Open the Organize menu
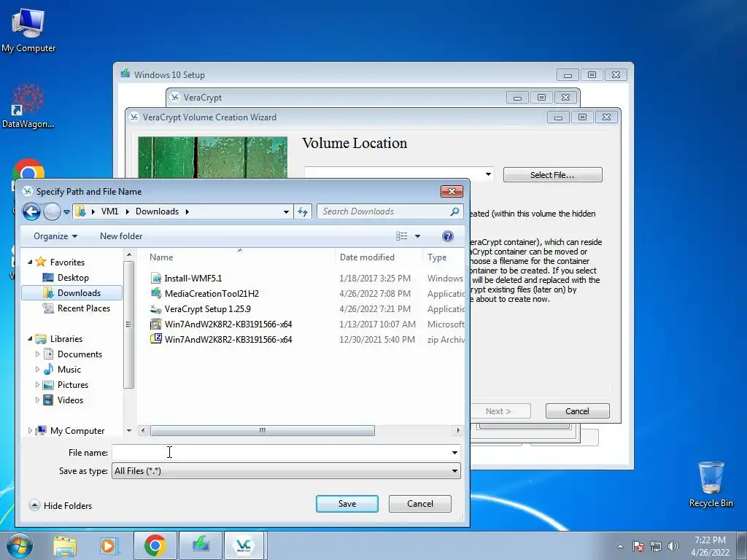747x560 pixels. (55, 236)
